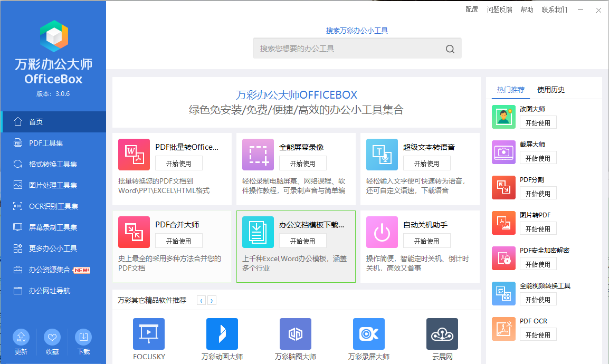Open 配置 in the top bar

click(472, 9)
